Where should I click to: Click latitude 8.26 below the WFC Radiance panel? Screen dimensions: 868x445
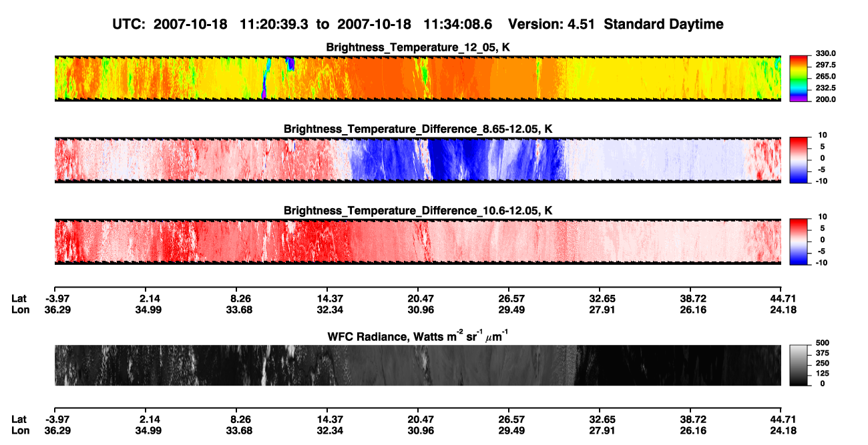point(240,419)
